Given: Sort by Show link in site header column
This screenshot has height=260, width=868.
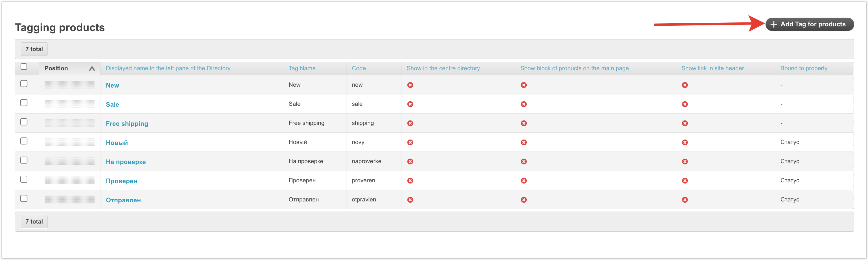Looking at the screenshot, I should point(712,68).
